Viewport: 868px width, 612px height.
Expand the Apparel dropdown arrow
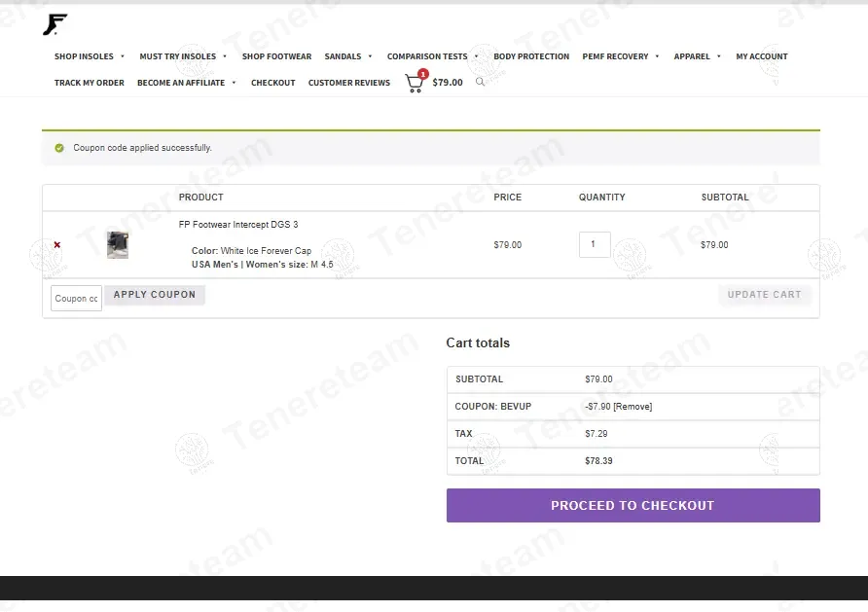(718, 56)
